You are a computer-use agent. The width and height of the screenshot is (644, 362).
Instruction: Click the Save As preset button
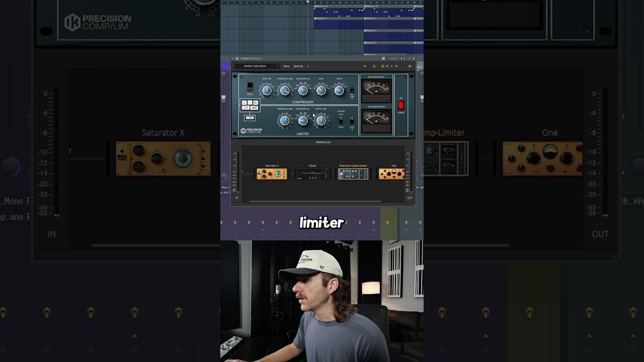[x=298, y=66]
